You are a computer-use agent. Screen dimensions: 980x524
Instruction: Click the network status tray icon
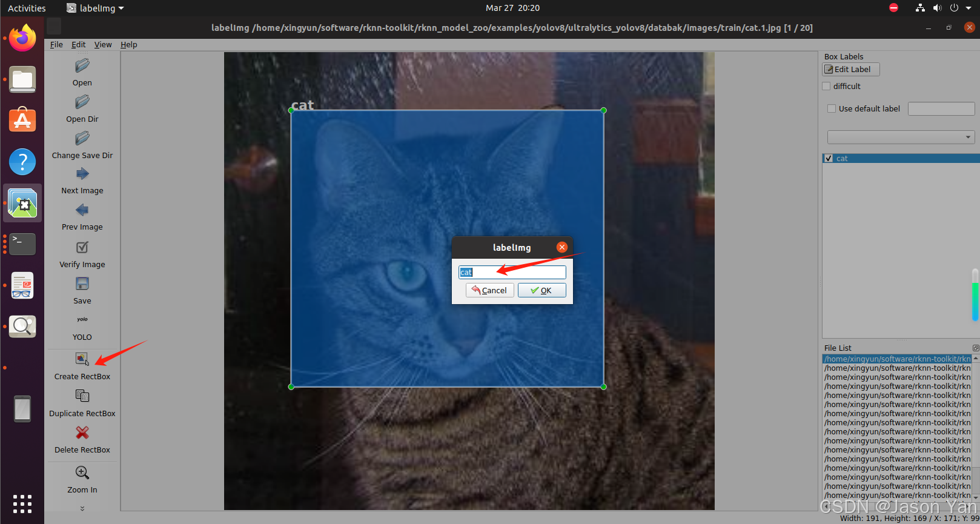pyautogui.click(x=920, y=8)
